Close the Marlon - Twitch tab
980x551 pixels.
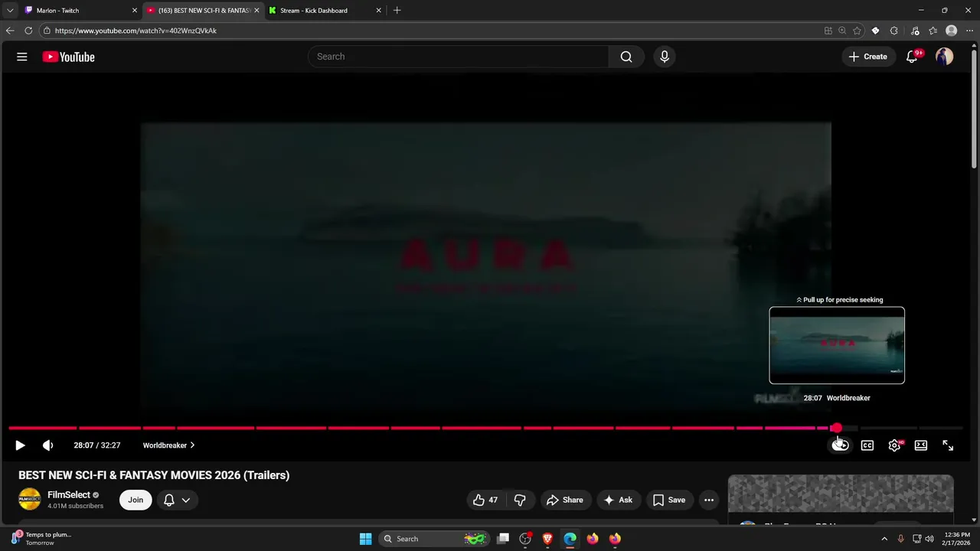pyautogui.click(x=135, y=11)
